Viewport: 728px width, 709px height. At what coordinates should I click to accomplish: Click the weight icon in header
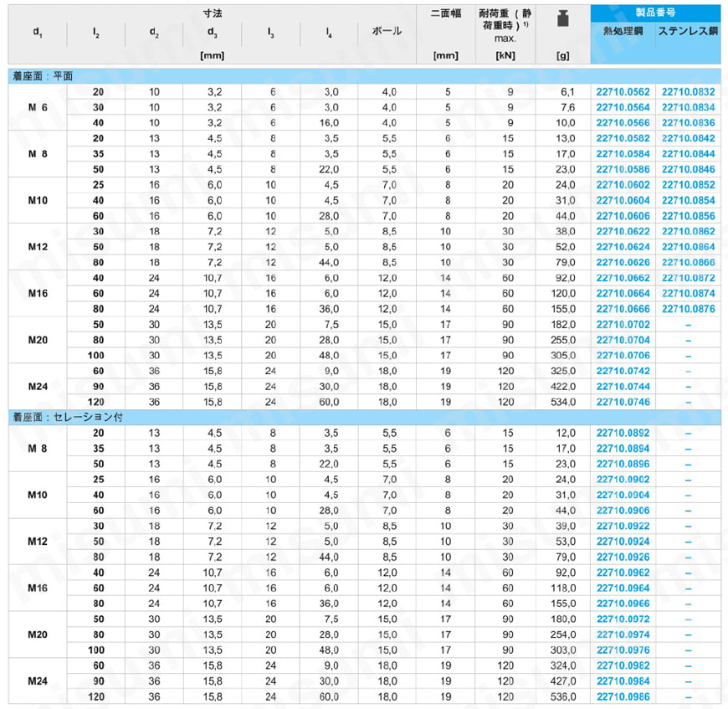click(562, 18)
